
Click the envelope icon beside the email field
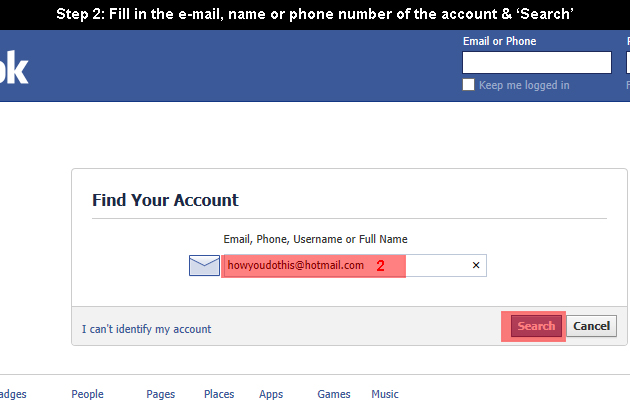click(205, 265)
